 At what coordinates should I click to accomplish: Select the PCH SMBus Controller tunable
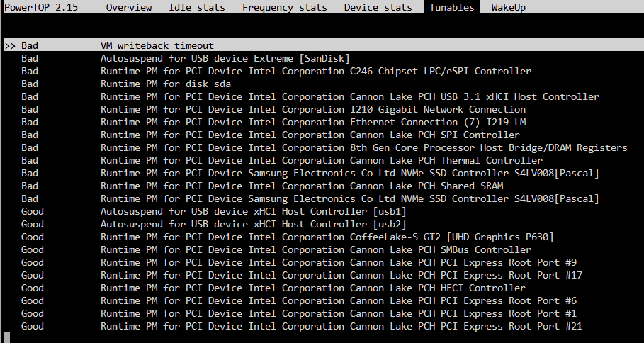[315, 249]
